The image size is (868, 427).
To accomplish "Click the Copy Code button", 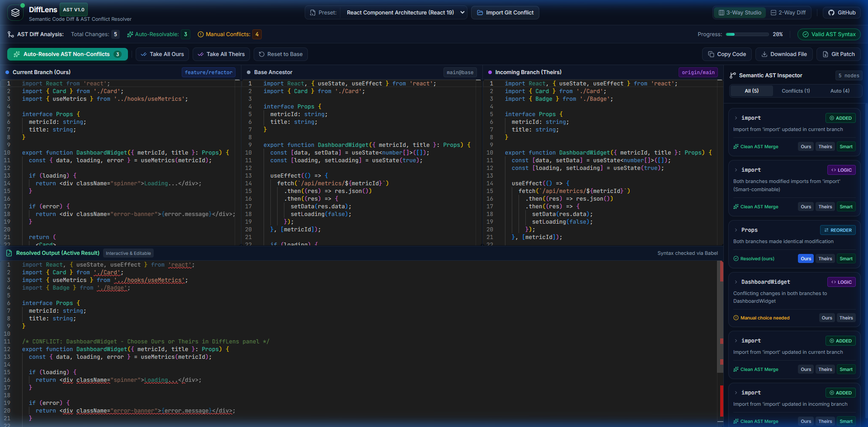I will pyautogui.click(x=726, y=54).
